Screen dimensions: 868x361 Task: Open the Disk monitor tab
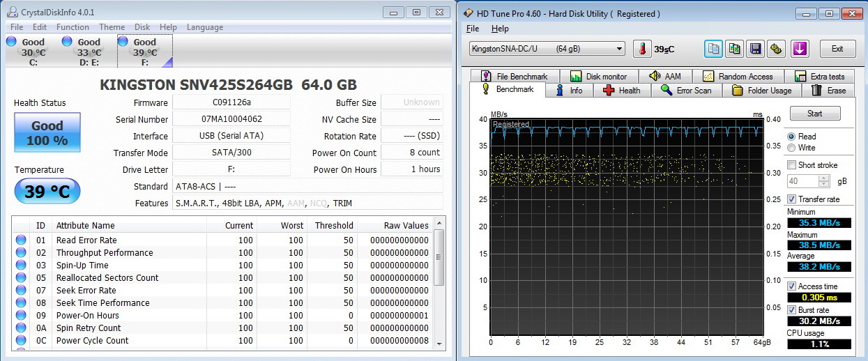tap(598, 77)
